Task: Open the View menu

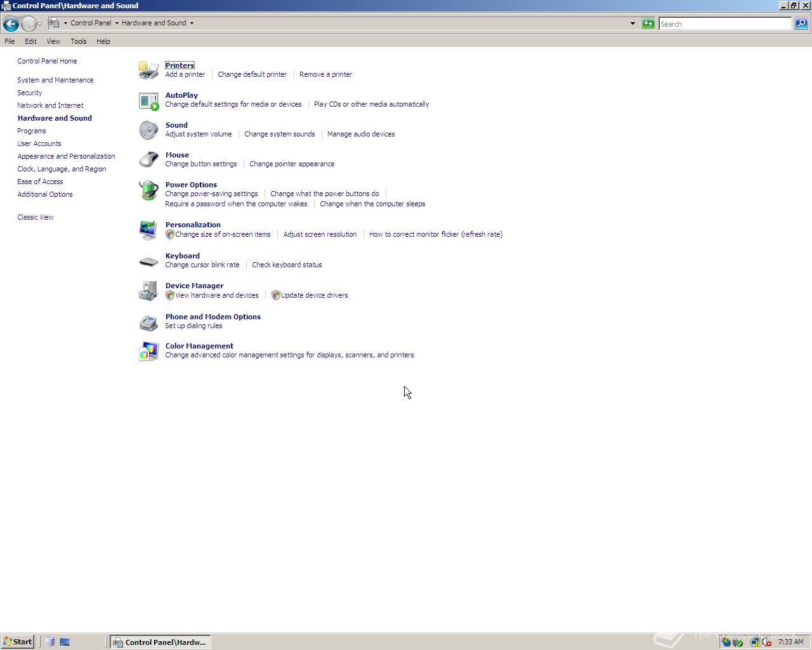Action: tap(53, 41)
